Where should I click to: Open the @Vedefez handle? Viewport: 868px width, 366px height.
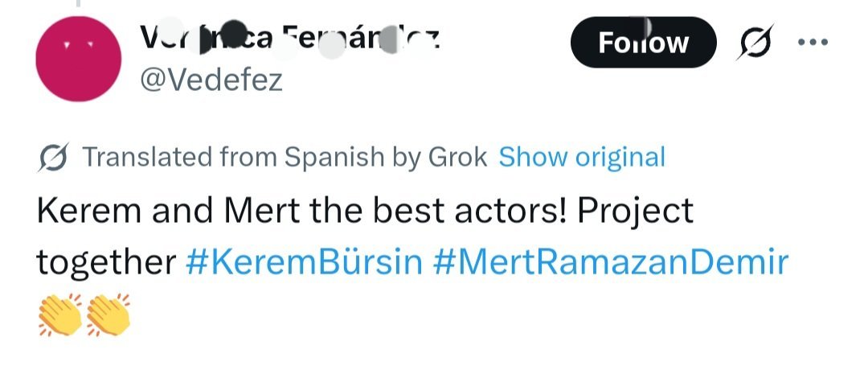(211, 80)
